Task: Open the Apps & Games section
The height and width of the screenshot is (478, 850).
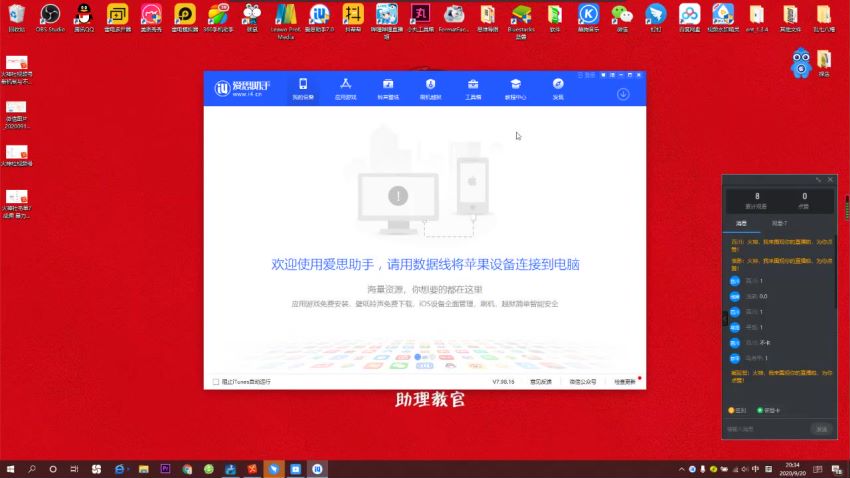Action: point(345,89)
